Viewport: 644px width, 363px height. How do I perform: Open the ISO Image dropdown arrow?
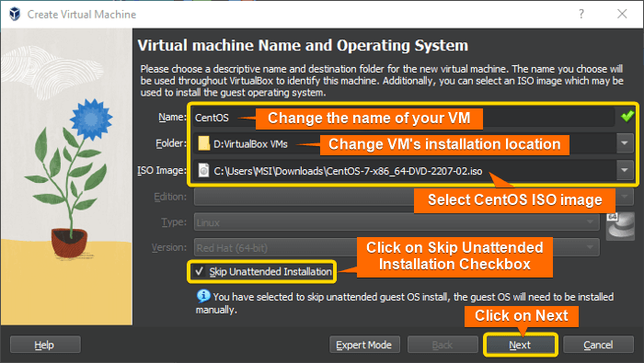(x=625, y=170)
